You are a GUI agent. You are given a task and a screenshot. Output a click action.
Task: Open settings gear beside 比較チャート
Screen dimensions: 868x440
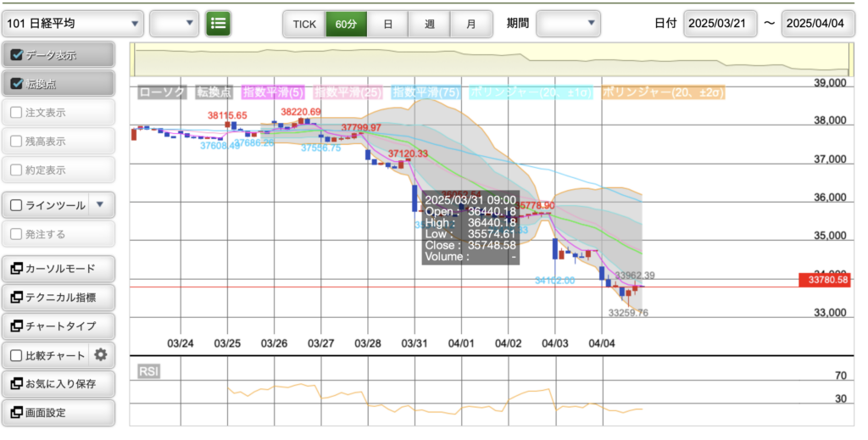coord(100,355)
